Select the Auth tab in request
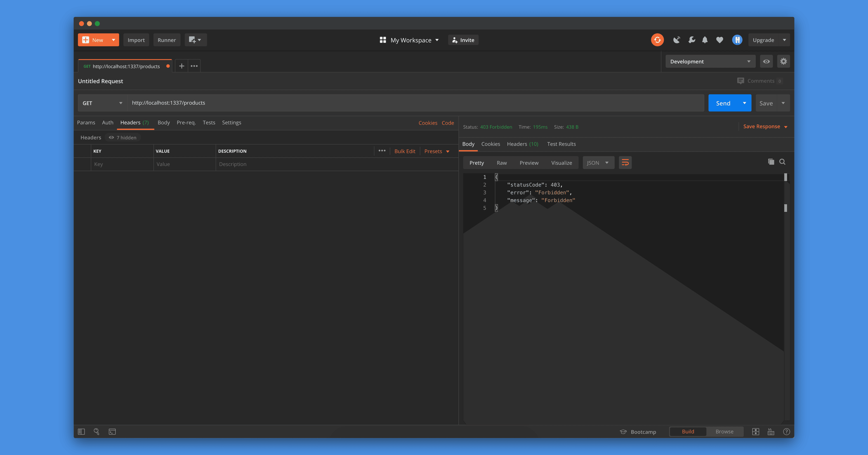The height and width of the screenshot is (455, 868). (107, 122)
